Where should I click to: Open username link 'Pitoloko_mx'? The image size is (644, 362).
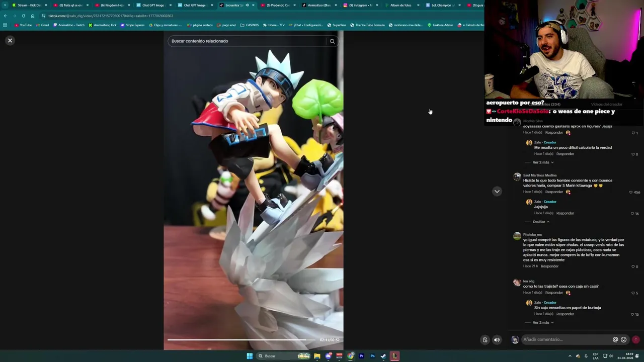coord(532,234)
